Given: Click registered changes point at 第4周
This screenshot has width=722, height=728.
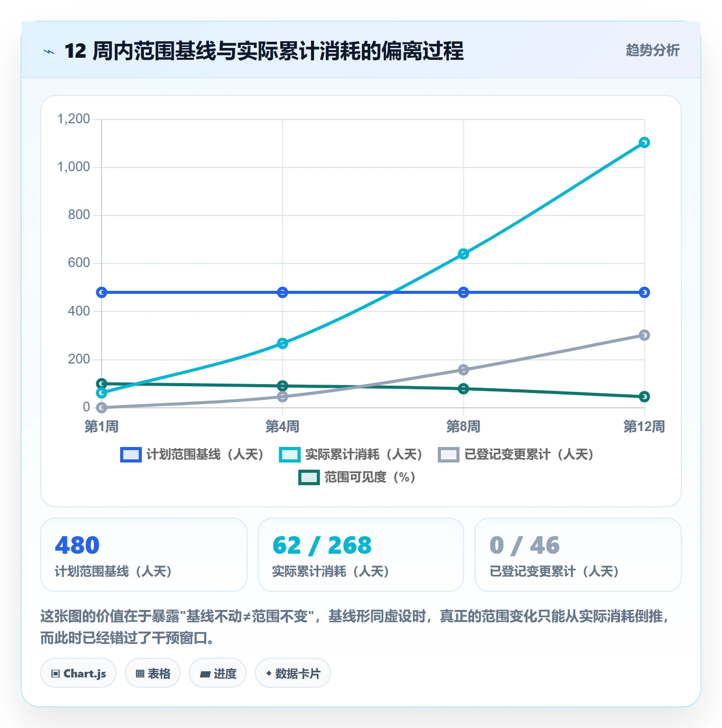Looking at the screenshot, I should 283,396.
